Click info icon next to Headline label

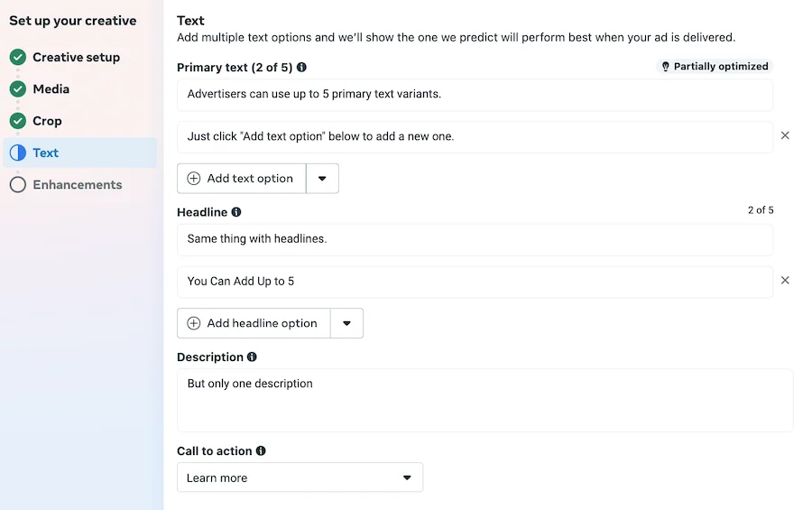236,212
